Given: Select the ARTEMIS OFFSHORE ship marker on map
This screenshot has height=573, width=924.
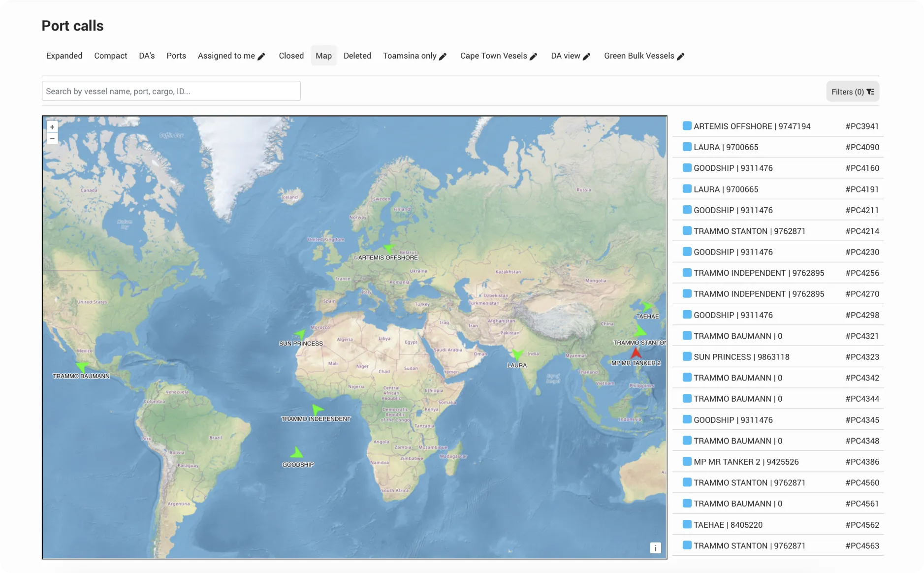Looking at the screenshot, I should (389, 248).
